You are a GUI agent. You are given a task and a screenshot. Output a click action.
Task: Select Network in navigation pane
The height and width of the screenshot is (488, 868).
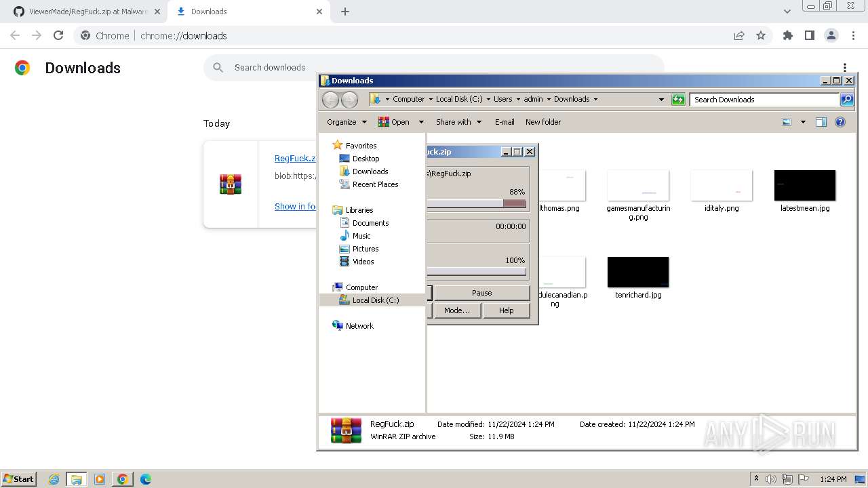[x=359, y=326]
